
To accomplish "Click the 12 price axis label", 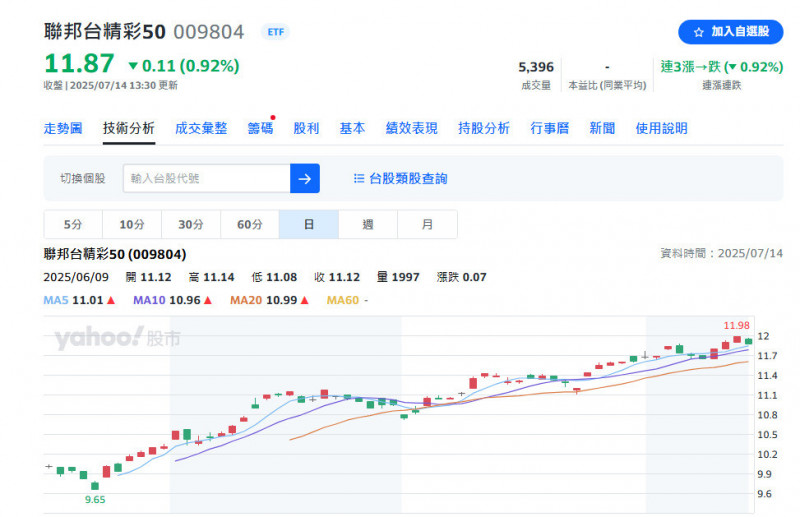I will [x=763, y=336].
